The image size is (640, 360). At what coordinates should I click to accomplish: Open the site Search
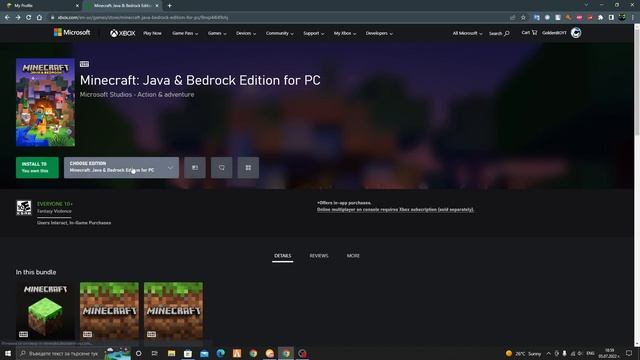[499, 33]
